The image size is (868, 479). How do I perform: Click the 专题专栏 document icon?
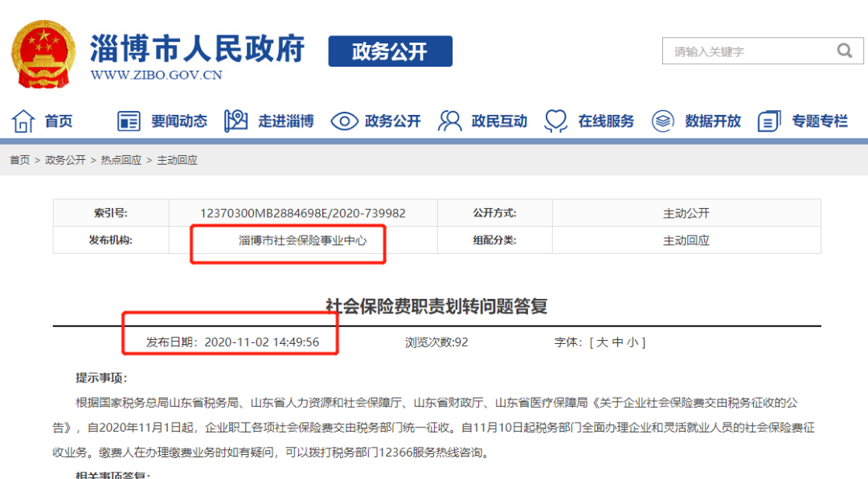tap(768, 120)
